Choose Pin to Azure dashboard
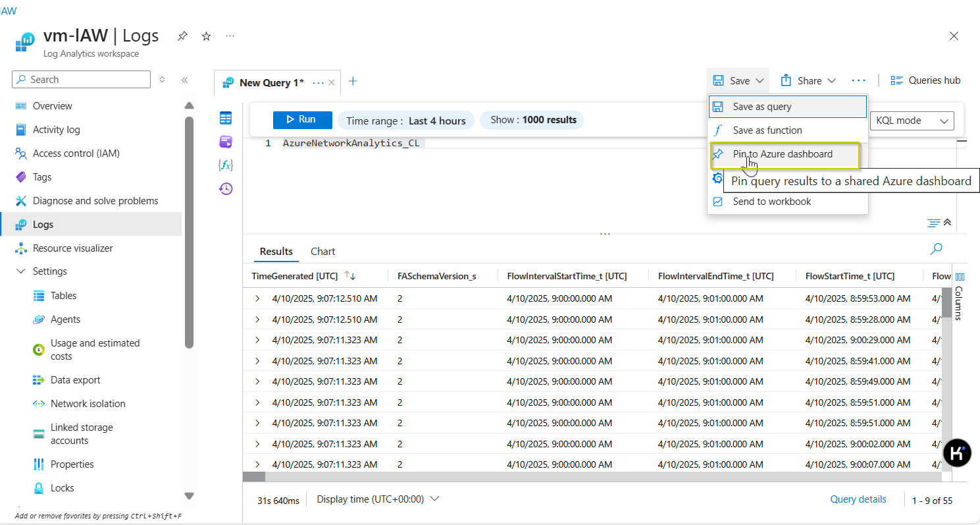 (785, 154)
